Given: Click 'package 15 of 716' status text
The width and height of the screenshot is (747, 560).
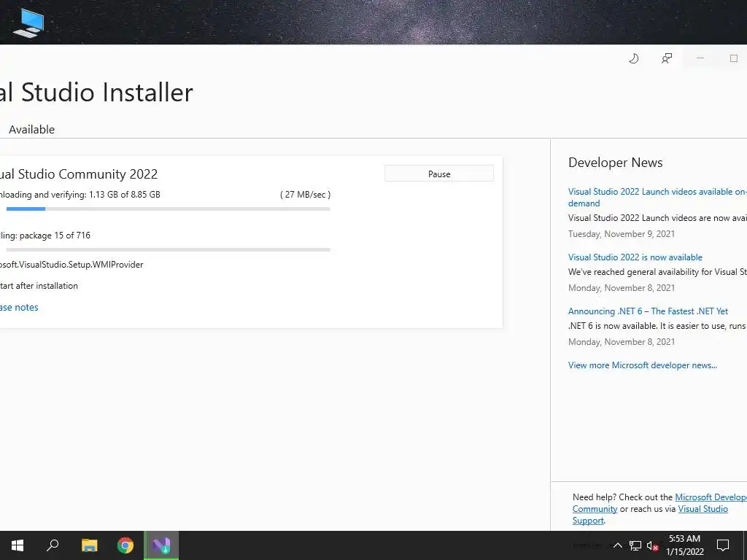Looking at the screenshot, I should tap(55, 236).
